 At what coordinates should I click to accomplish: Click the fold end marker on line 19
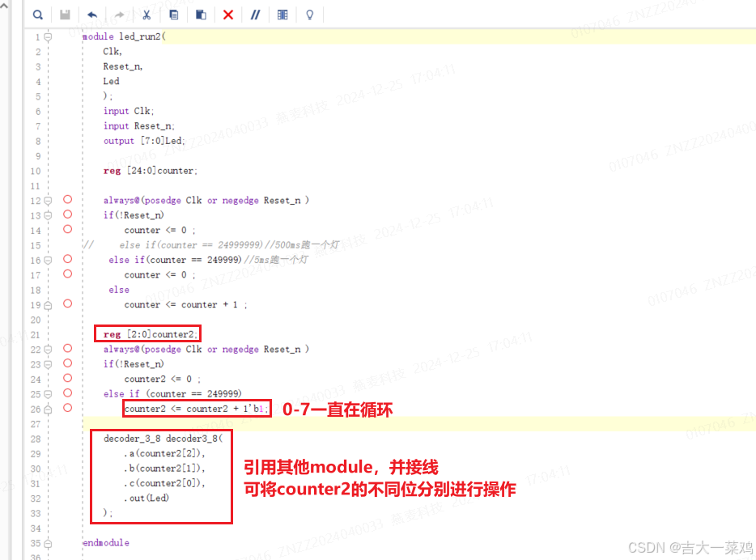[x=48, y=305]
